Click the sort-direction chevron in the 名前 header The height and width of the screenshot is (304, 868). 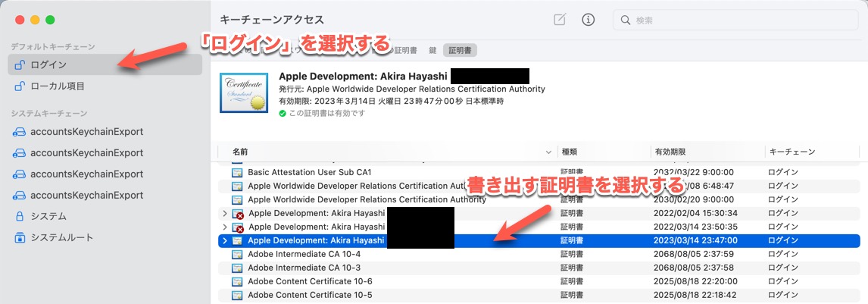click(548, 152)
